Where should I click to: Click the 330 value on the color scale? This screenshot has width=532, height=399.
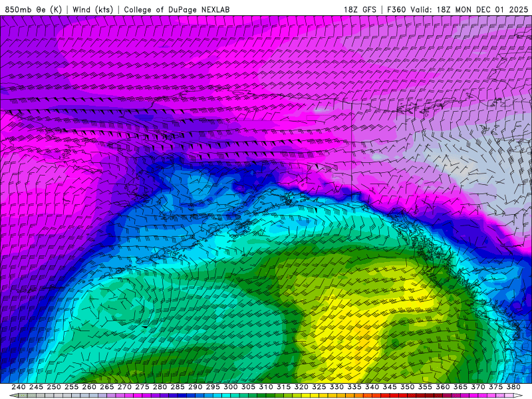336,387
